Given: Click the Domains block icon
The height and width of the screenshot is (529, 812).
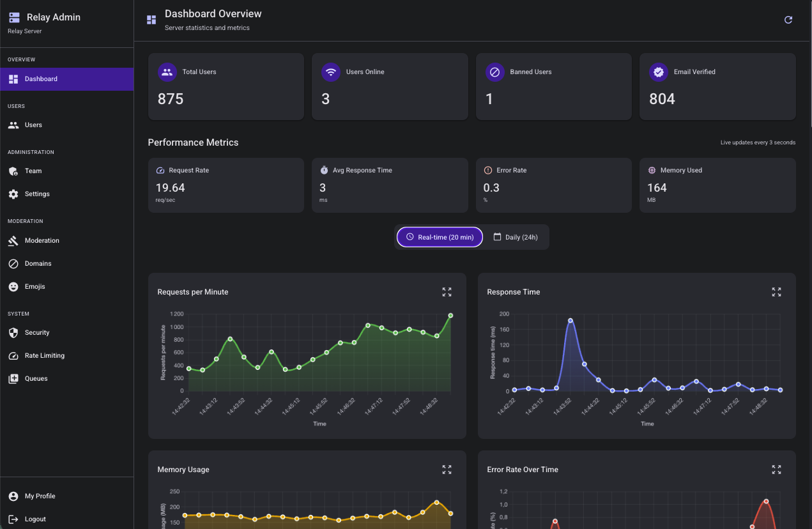Looking at the screenshot, I should point(13,264).
